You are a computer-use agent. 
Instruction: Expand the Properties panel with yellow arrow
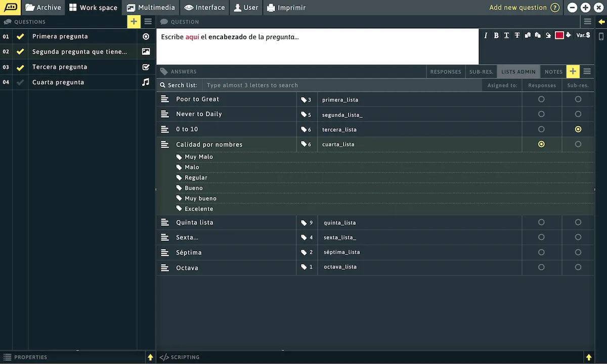[x=150, y=357]
